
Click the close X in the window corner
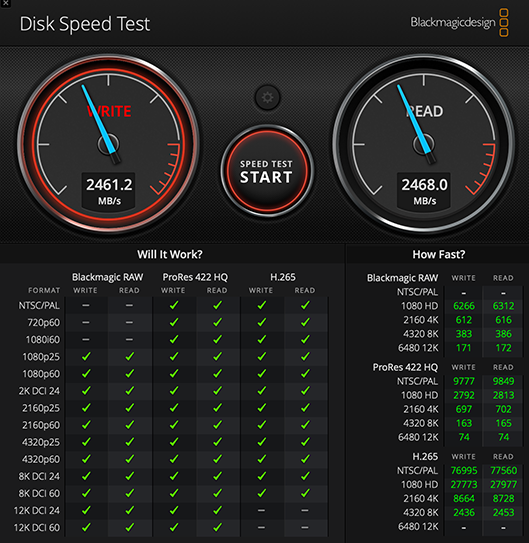[6, 3]
